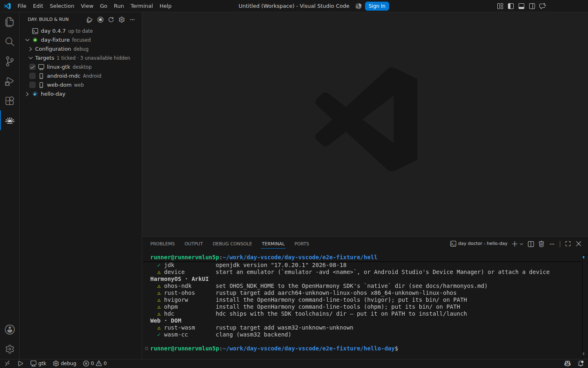
Task: Click the run play icon in status bar
Action: click(20, 364)
